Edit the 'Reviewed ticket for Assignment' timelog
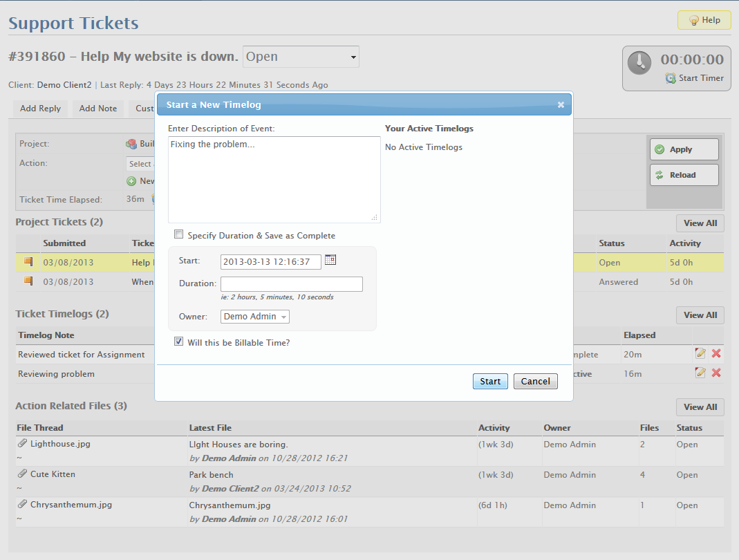739x560 pixels. click(700, 353)
